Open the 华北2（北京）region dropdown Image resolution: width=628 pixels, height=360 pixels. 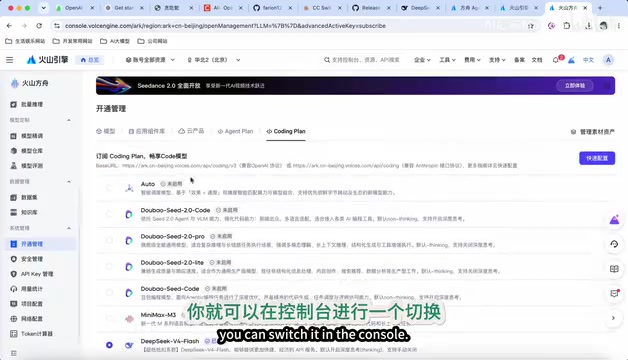[213, 60]
